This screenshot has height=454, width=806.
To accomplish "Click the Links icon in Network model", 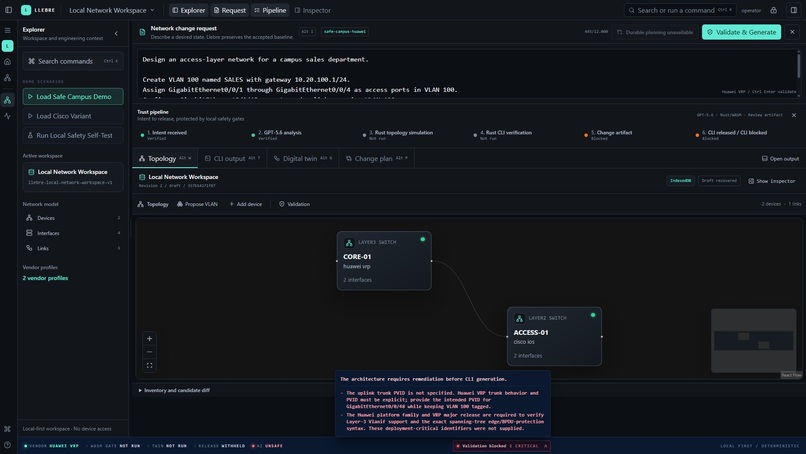I will tap(29, 248).
